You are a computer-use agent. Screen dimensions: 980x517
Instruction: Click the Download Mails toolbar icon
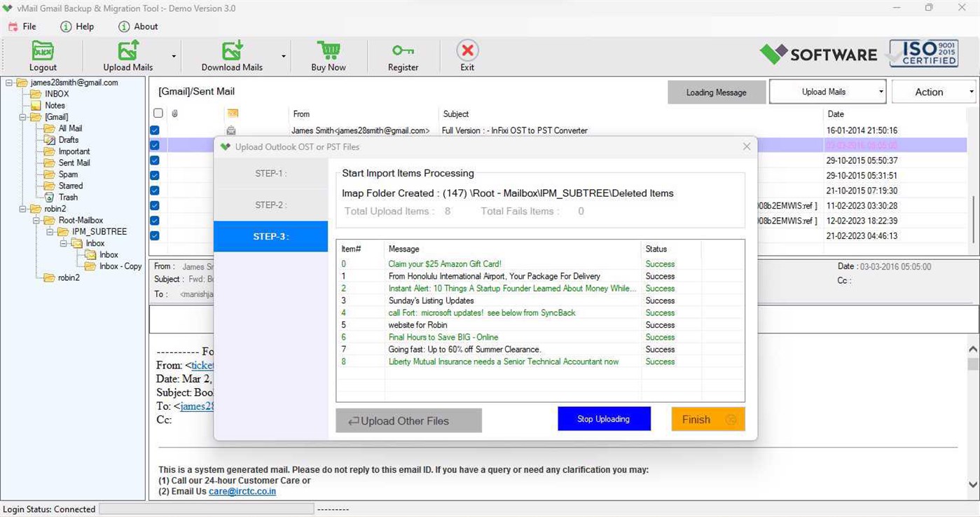point(232,51)
